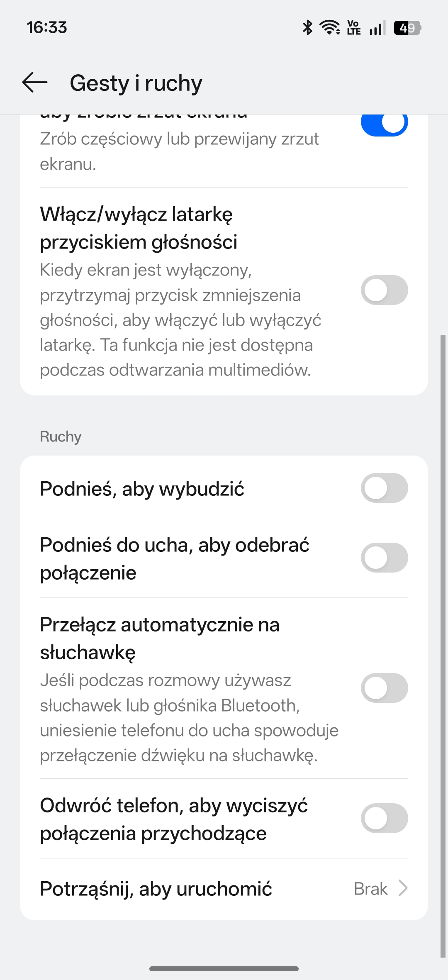
Task: Tap the Brak value for shake action
Action: [370, 889]
